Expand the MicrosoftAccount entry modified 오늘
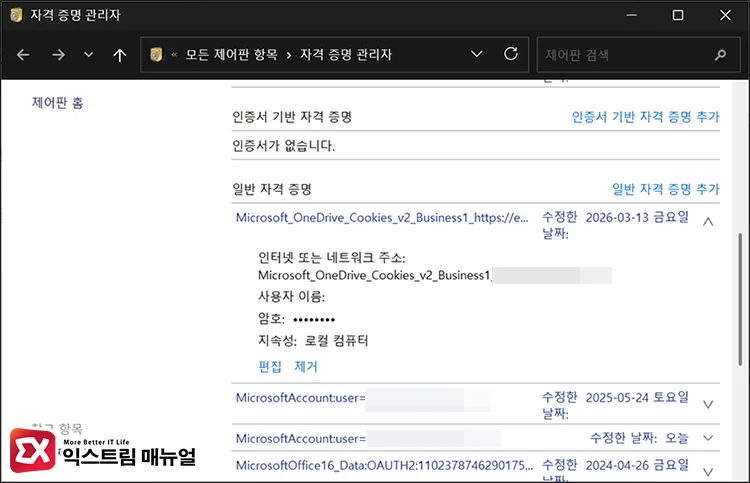 pyautogui.click(x=708, y=438)
